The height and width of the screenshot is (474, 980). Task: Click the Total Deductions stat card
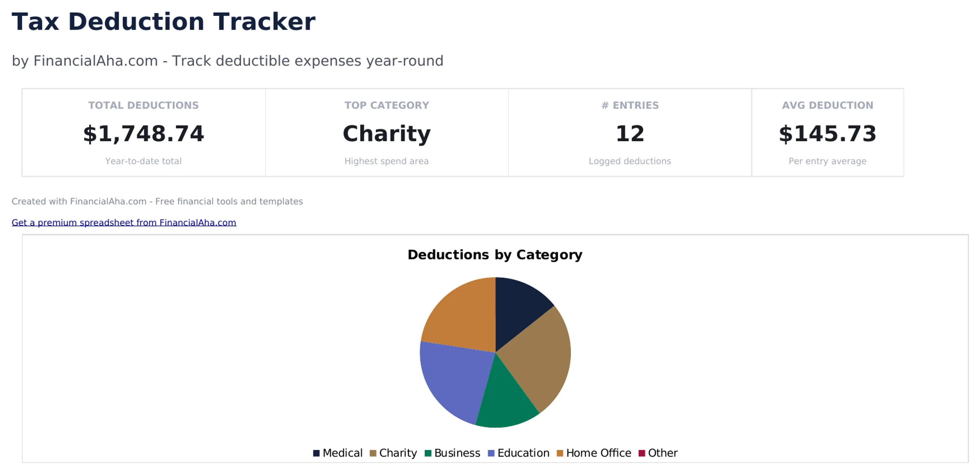coord(143,133)
